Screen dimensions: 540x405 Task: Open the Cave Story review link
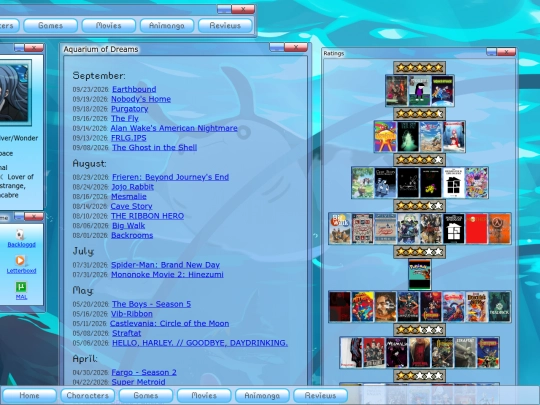point(131,206)
